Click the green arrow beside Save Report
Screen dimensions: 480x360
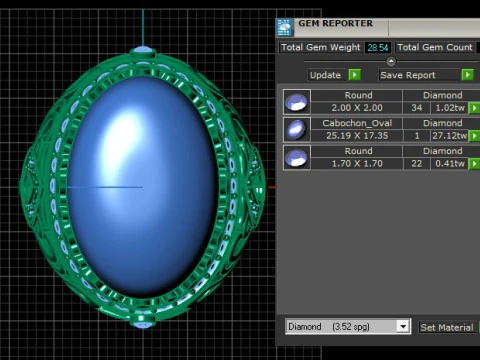tap(468, 75)
